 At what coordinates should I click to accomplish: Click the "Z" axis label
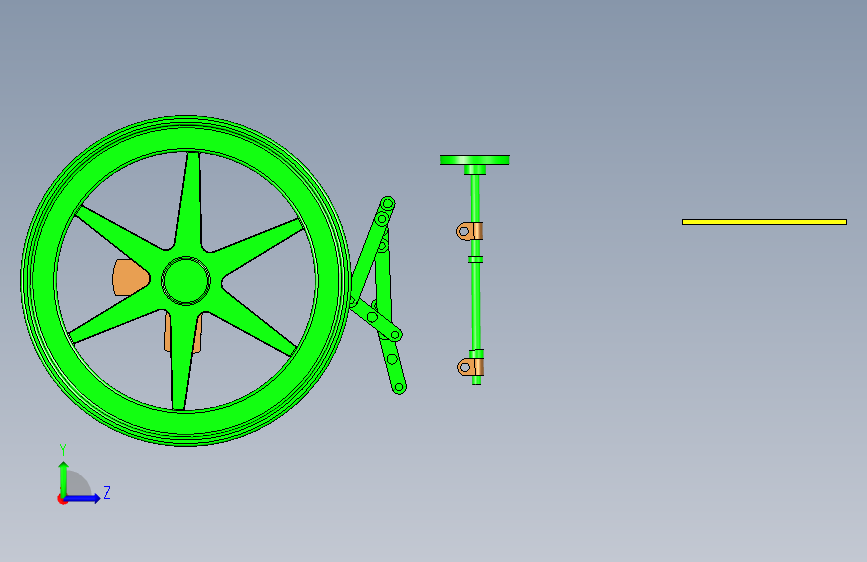[107, 492]
